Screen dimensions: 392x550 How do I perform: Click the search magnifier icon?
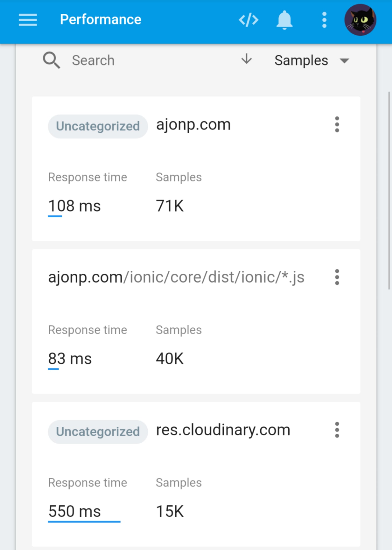[51, 60]
